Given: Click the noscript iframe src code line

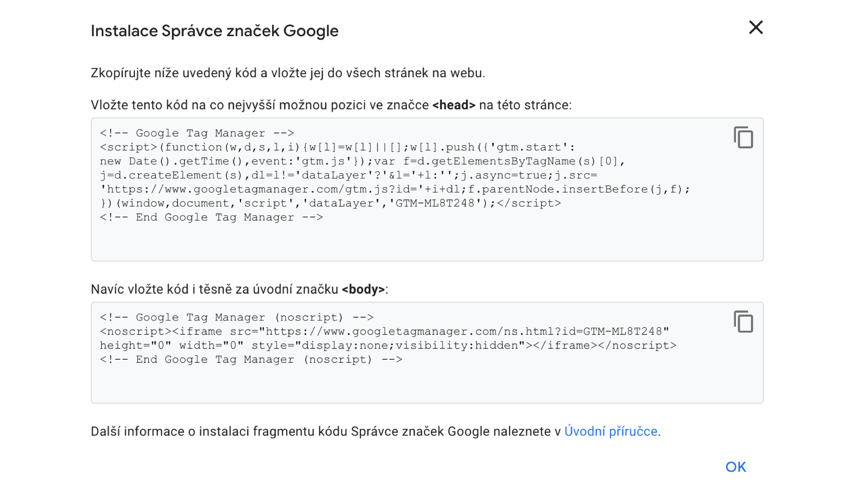Looking at the screenshot, I should pos(384,332).
